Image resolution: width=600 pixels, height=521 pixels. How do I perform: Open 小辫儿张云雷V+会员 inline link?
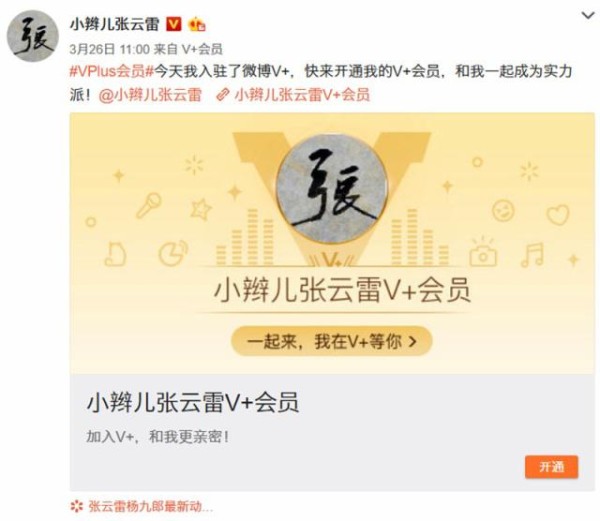point(302,95)
